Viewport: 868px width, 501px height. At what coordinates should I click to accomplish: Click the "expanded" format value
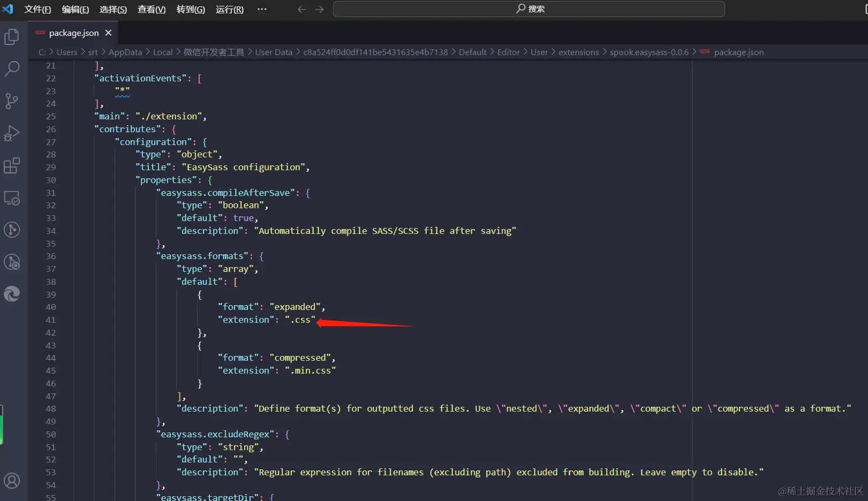click(x=295, y=307)
